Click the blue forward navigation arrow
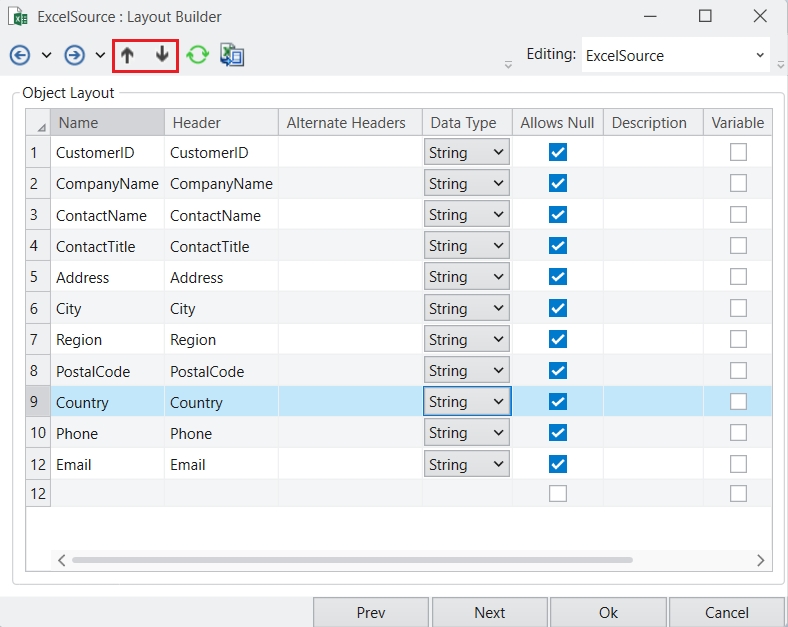The image size is (788, 627). click(74, 55)
